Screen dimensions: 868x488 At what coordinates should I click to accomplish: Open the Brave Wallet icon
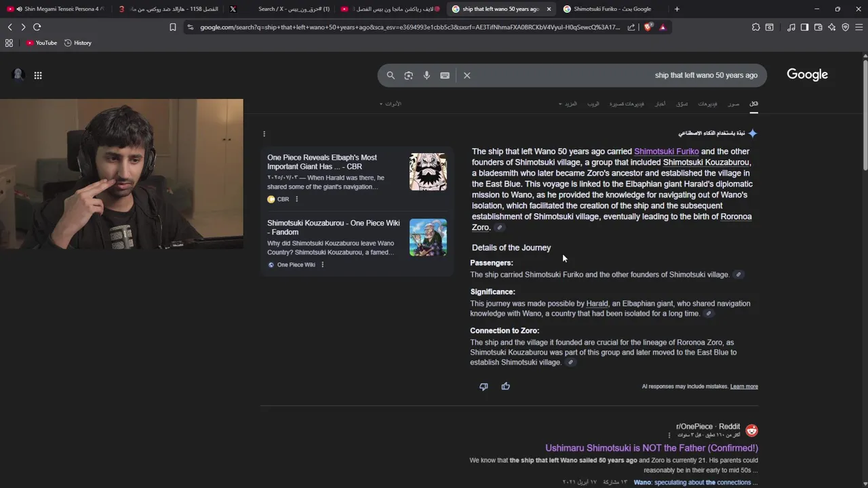tap(818, 27)
